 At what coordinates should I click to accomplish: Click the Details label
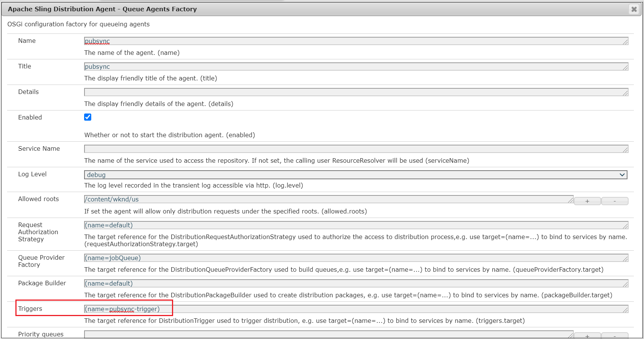[x=29, y=92]
